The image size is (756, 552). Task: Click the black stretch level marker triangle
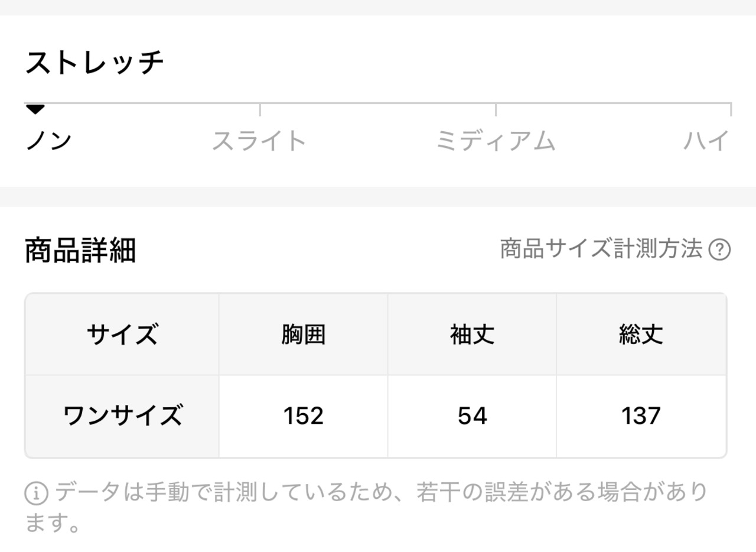[x=35, y=109]
